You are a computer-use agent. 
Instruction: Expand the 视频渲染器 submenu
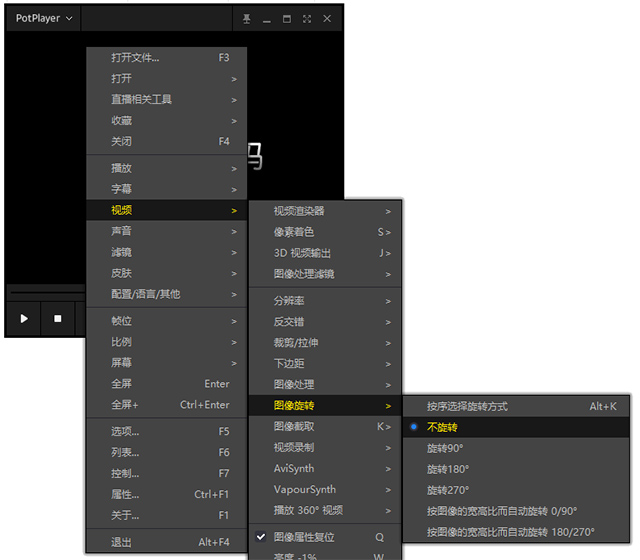[x=325, y=211]
